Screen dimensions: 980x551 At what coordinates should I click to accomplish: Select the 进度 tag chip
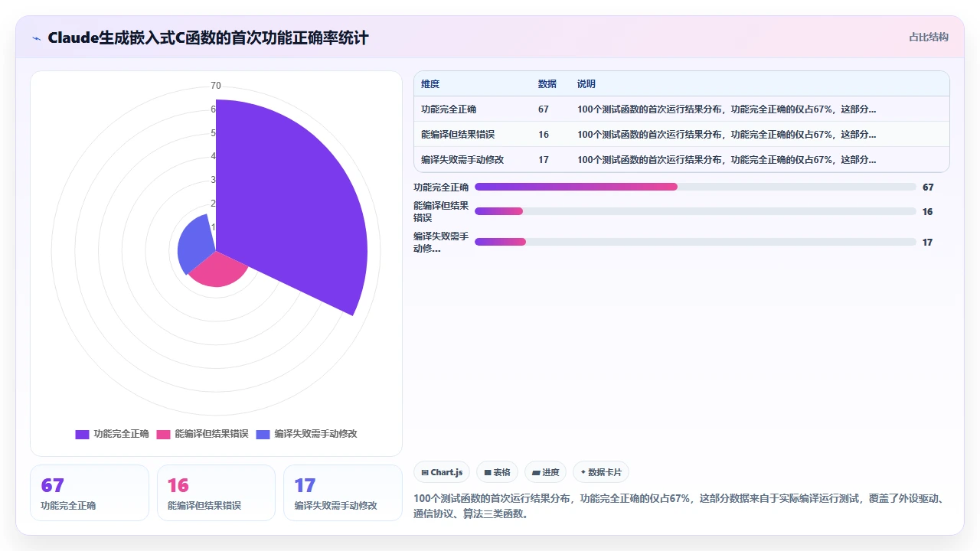[x=545, y=472]
